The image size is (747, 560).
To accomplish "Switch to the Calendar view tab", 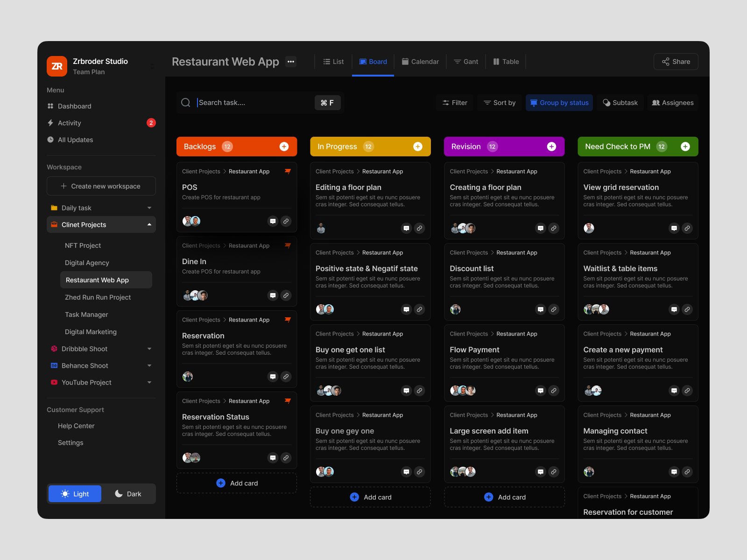I will point(420,62).
